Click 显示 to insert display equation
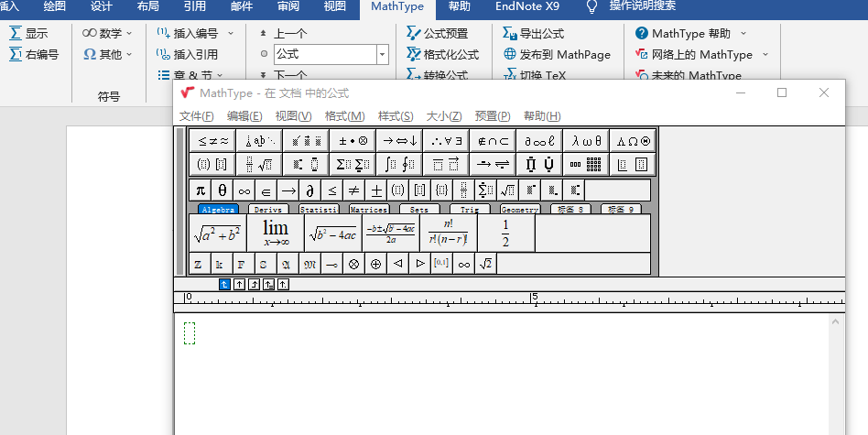 point(28,33)
